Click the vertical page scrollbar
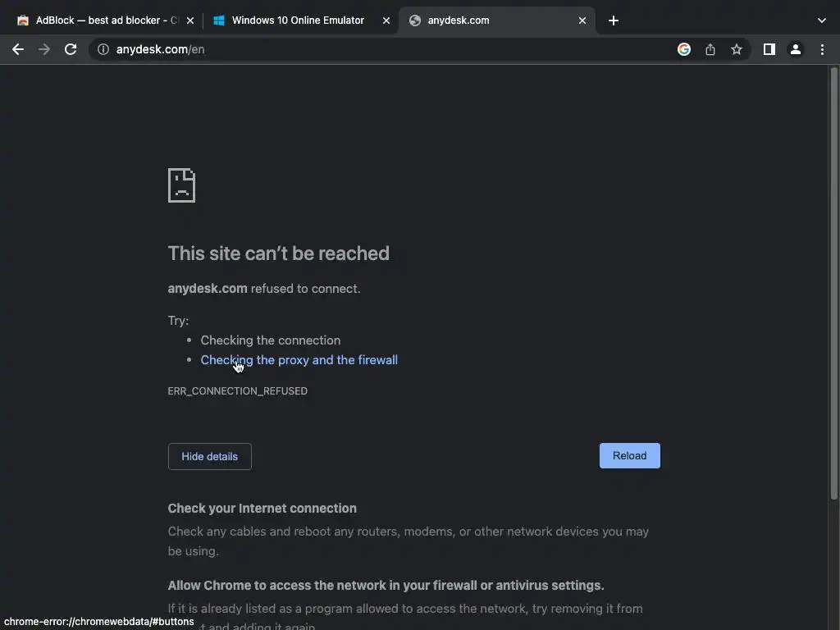840x630 pixels. point(833,284)
